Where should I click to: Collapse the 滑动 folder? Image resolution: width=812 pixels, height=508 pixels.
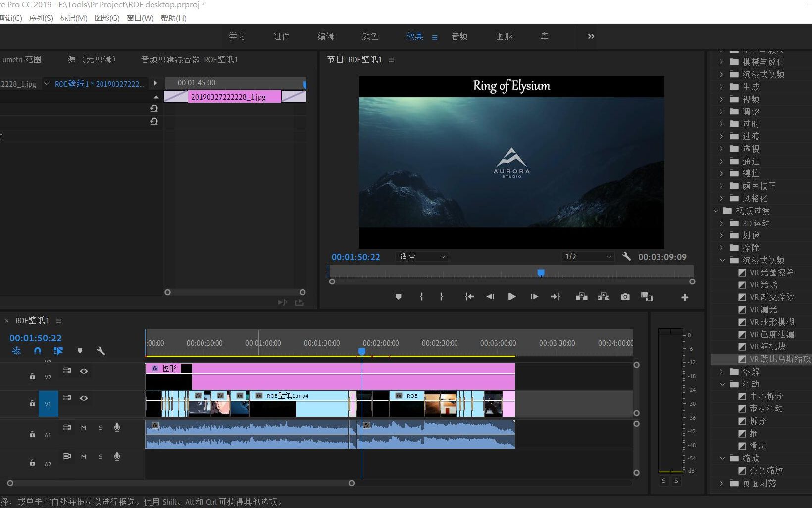point(722,384)
